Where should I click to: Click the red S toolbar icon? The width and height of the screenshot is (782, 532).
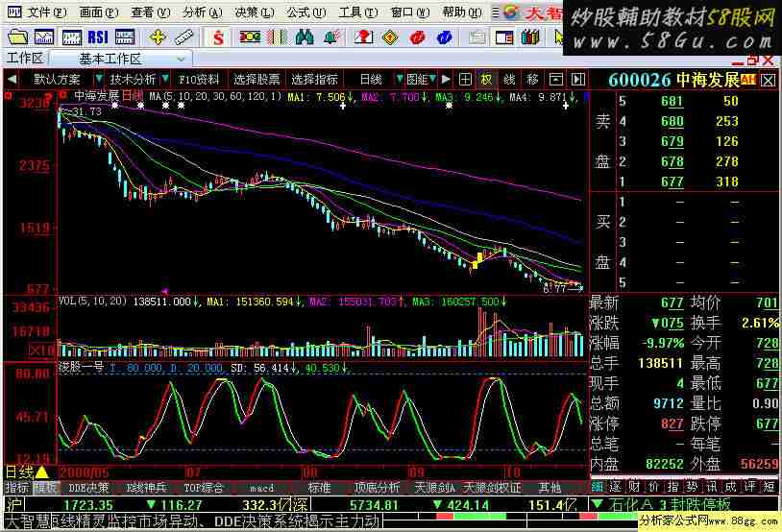(218, 36)
